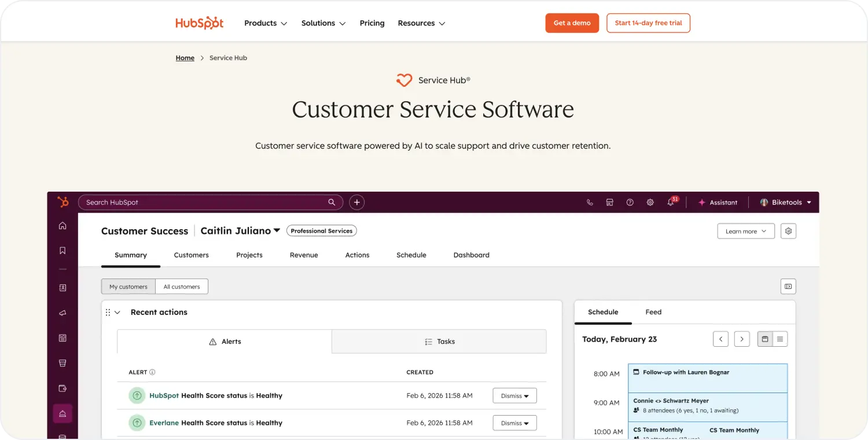The image size is (868, 440).
Task: Go to Home breadcrumb link
Action: click(x=185, y=58)
